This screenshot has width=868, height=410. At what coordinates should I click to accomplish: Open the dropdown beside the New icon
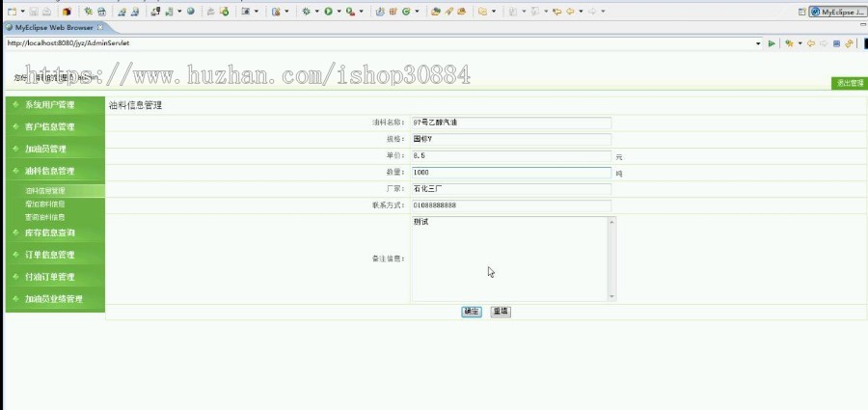pyautogui.click(x=23, y=11)
